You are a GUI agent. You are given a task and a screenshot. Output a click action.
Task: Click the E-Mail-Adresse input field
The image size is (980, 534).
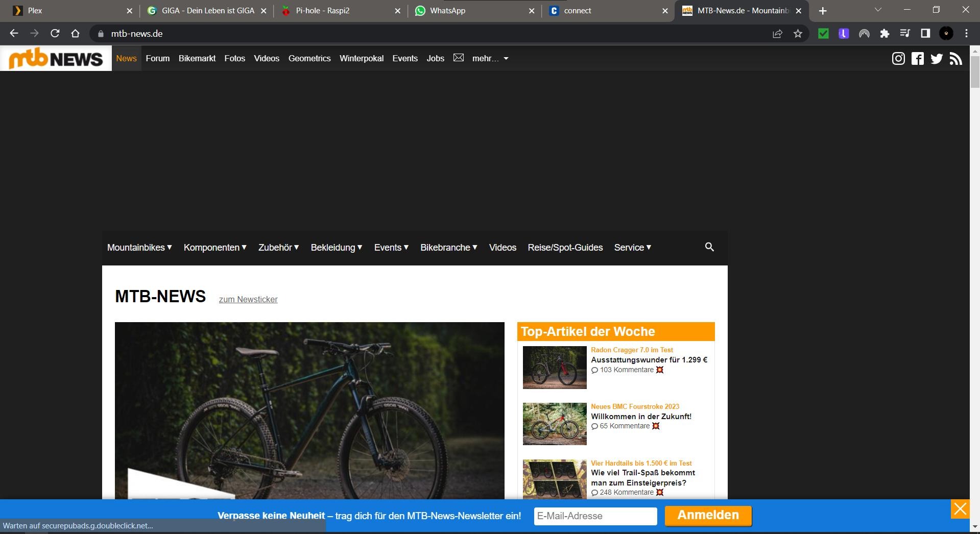pyautogui.click(x=595, y=516)
